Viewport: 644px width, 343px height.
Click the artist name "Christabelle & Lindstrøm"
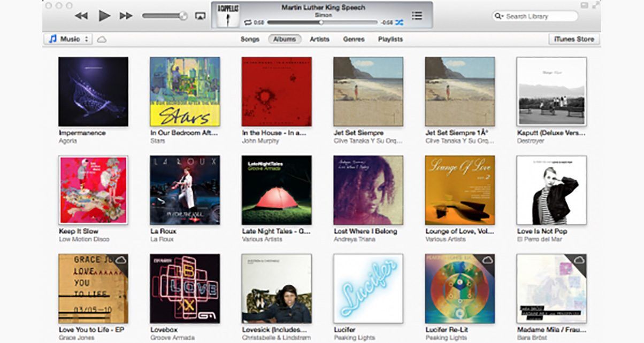tap(277, 338)
